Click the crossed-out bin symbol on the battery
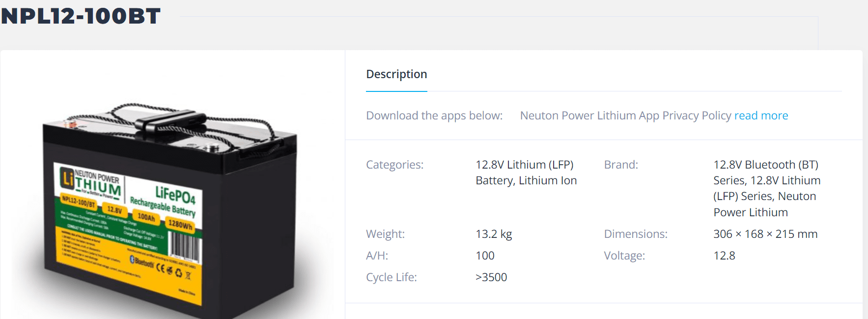 pos(188,275)
